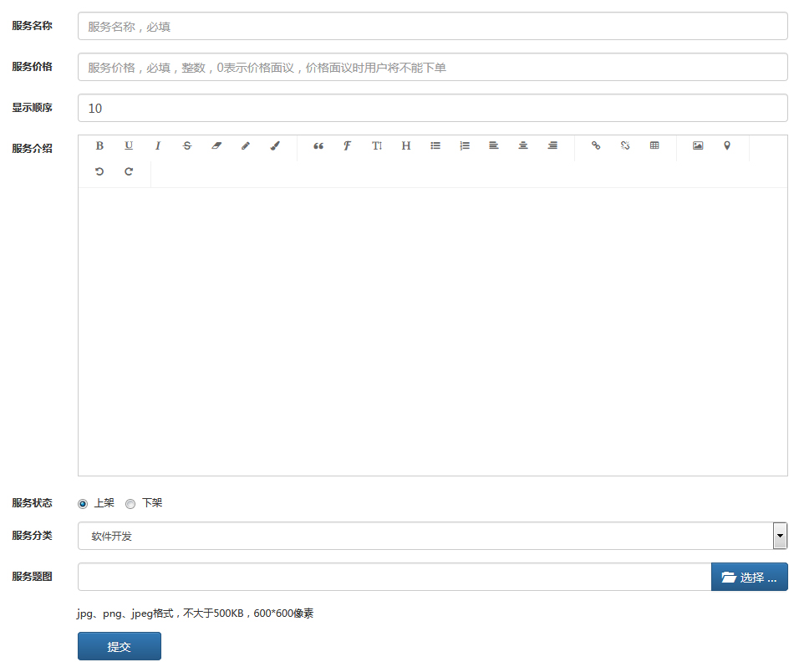This screenshot has width=799, height=672.
Task: Apply strikethrough formatting
Action: click(x=186, y=145)
